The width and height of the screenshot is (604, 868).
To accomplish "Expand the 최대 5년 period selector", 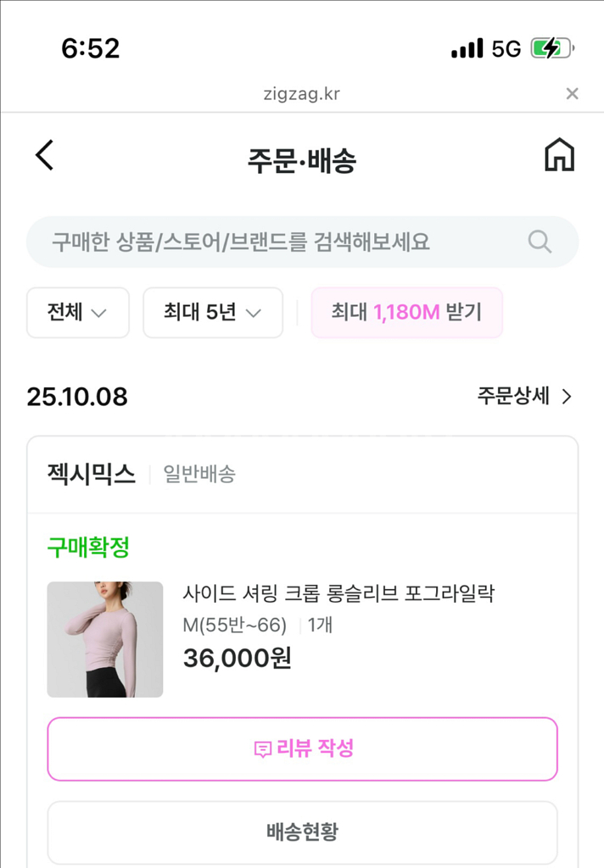I will tap(212, 313).
